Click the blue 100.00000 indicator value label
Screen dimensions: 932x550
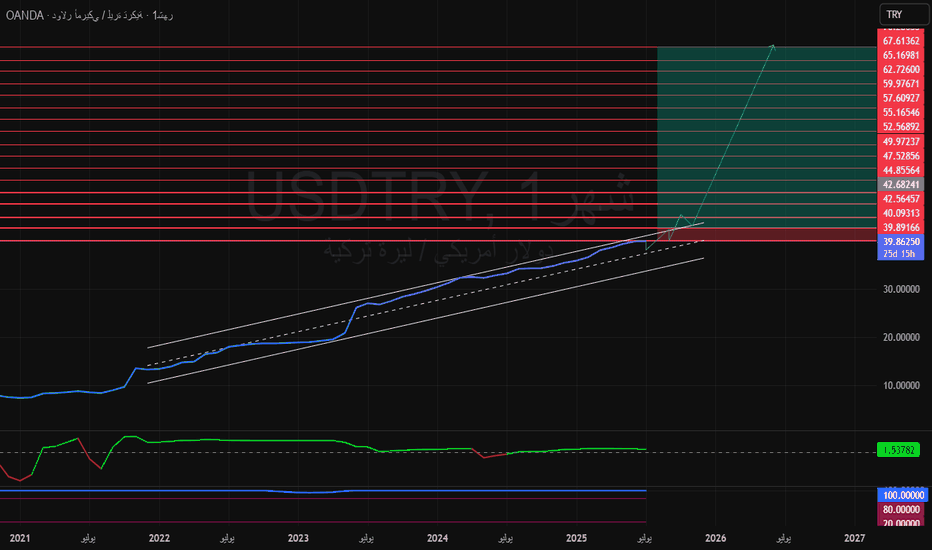[x=902, y=495]
